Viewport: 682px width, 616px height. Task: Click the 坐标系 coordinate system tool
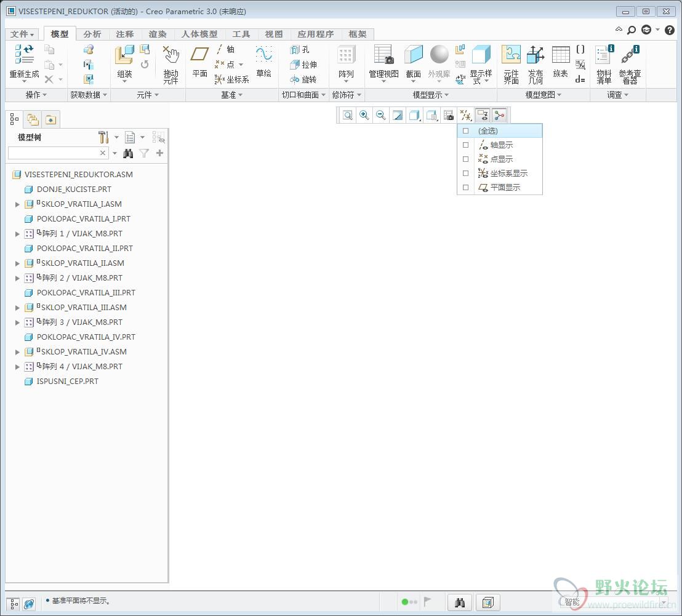click(x=232, y=79)
